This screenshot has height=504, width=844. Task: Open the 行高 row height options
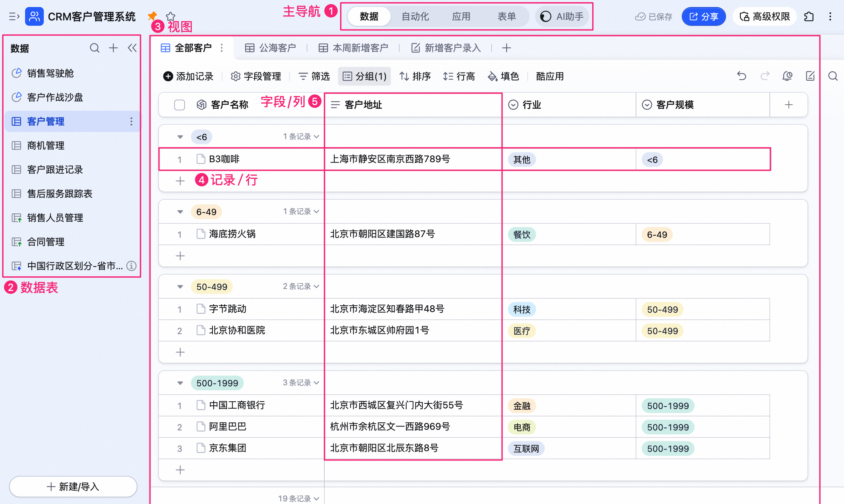[459, 76]
